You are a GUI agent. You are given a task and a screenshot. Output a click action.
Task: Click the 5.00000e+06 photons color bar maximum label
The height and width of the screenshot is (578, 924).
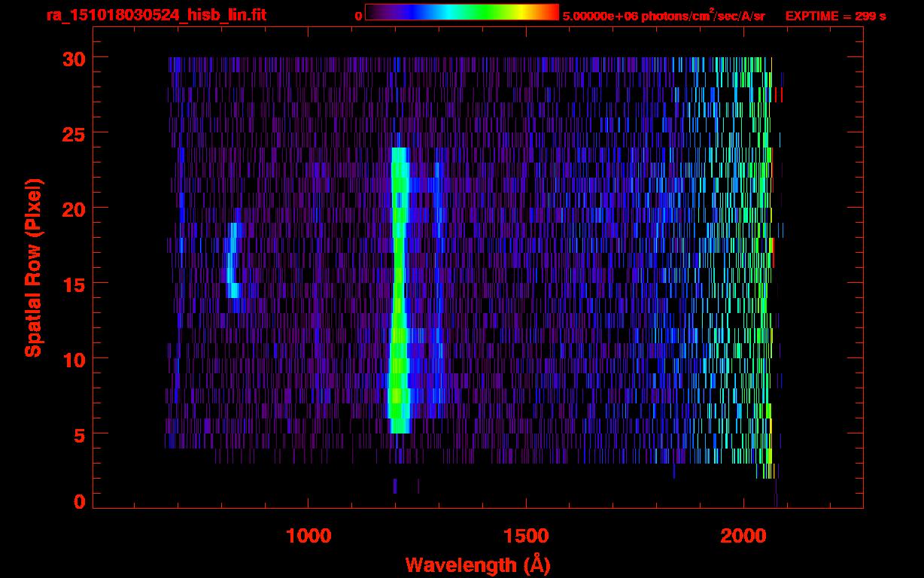click(x=664, y=16)
